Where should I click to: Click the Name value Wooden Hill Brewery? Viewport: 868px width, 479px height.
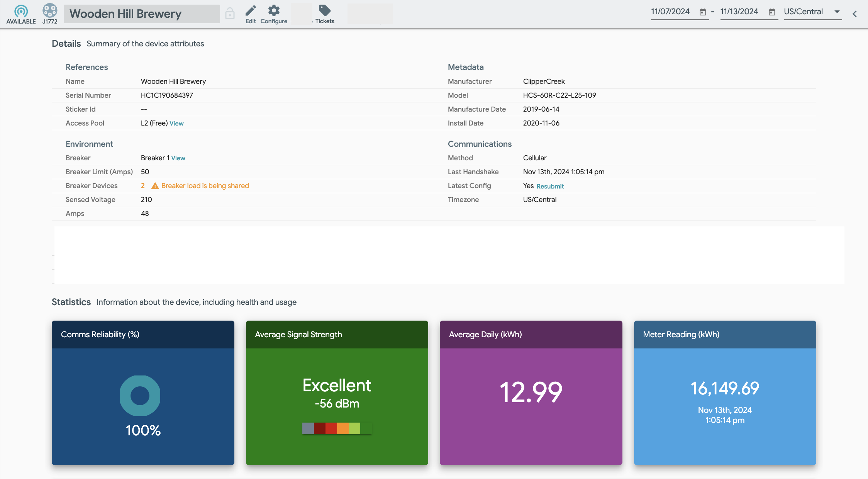[173, 82]
